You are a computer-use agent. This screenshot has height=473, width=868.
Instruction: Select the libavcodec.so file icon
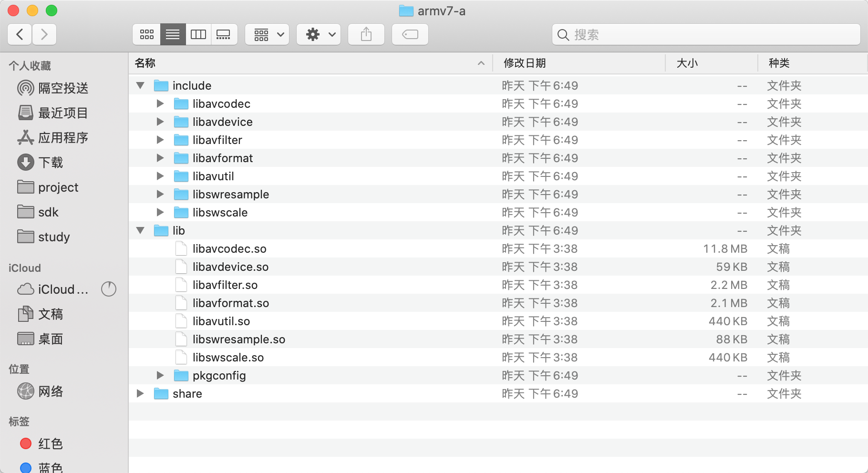tap(181, 249)
